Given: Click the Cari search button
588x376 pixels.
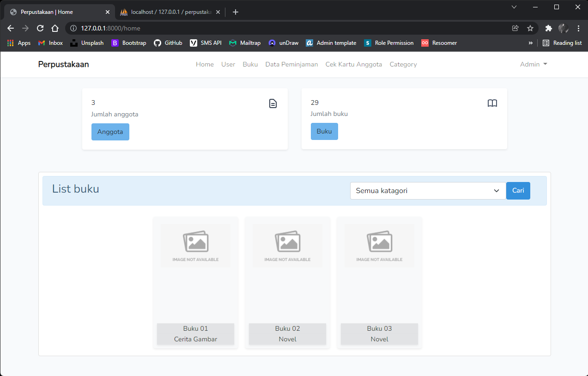Looking at the screenshot, I should click(517, 190).
